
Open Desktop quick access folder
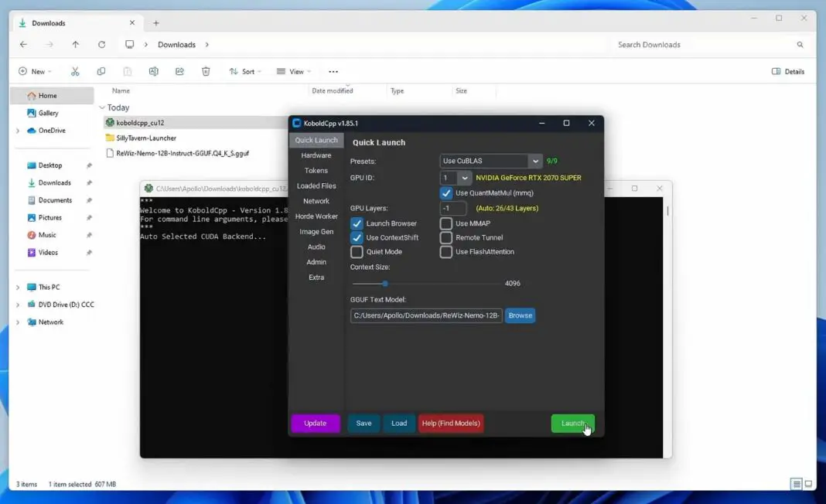tap(52, 165)
